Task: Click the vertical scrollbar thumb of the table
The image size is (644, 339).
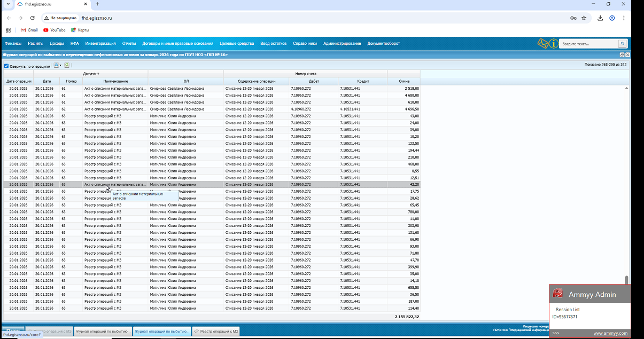Action: (627, 280)
